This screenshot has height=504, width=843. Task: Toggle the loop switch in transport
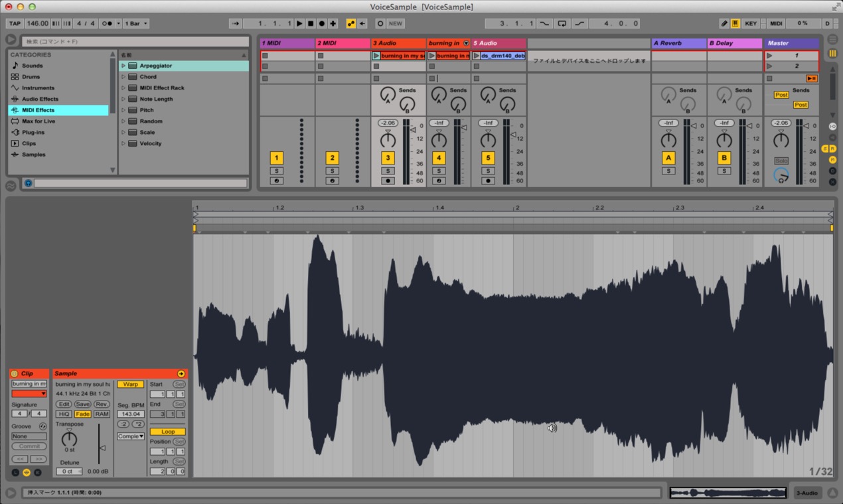tap(562, 23)
